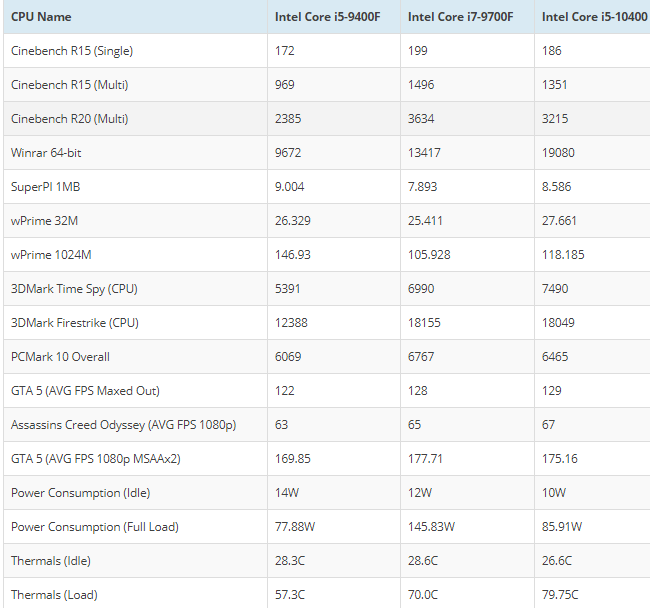Screen dimensions: 650x608
Task: Click the Power Consumption (Full Load) label
Action: click(x=95, y=527)
